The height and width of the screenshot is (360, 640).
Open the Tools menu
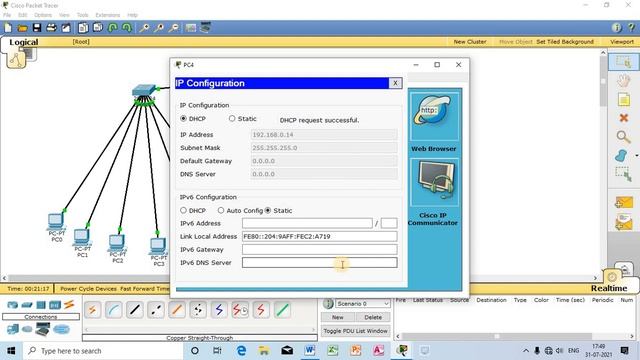(x=82, y=15)
